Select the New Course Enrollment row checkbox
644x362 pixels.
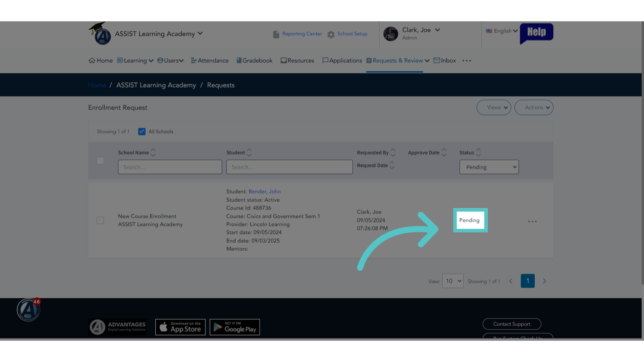pos(100,220)
